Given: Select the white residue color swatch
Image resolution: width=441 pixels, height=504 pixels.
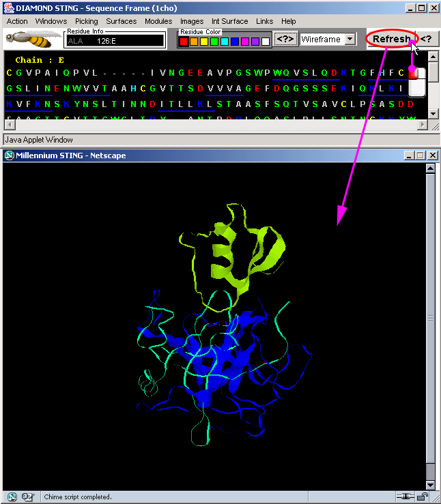Looking at the screenshot, I should coord(265,42).
